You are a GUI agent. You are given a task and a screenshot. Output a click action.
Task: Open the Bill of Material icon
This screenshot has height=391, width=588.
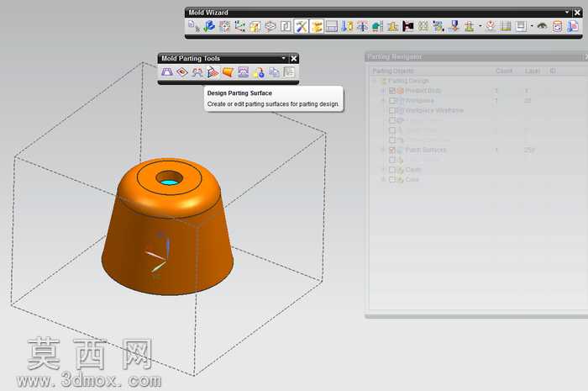(506, 26)
